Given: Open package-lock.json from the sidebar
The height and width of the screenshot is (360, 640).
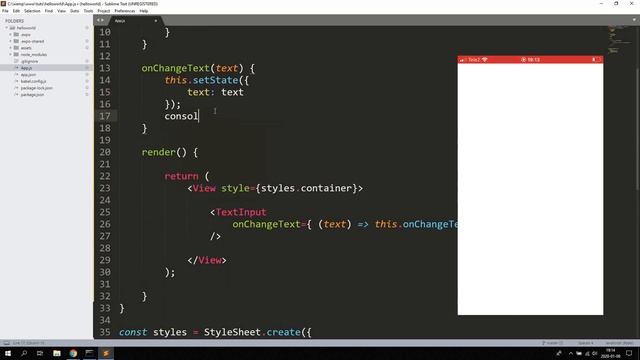Looking at the screenshot, I should pyautogui.click(x=36, y=88).
